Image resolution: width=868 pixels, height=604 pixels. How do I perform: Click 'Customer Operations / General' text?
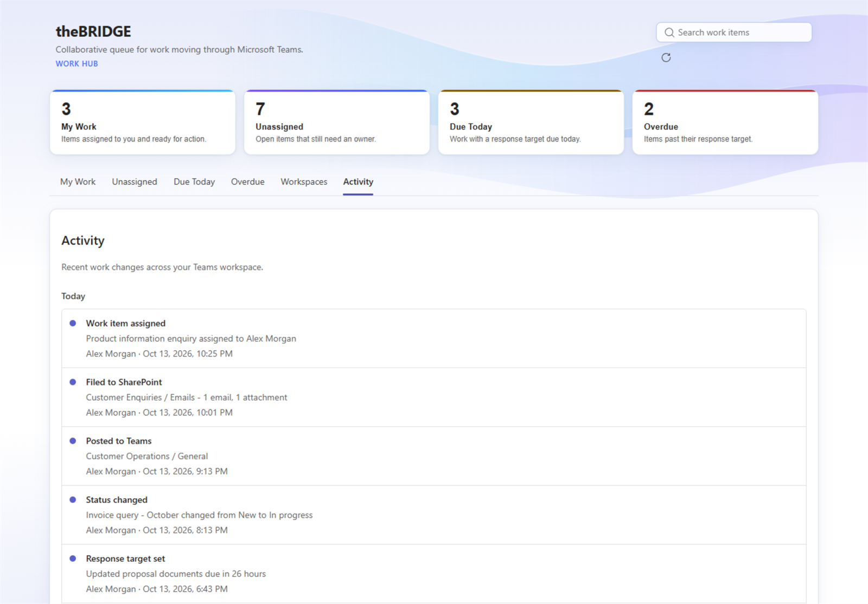147,456
